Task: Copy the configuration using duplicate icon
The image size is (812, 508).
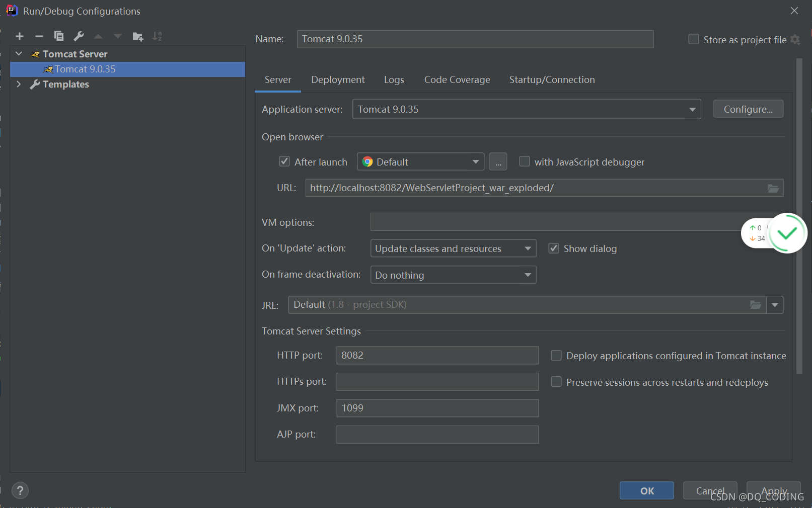Action: 59,36
